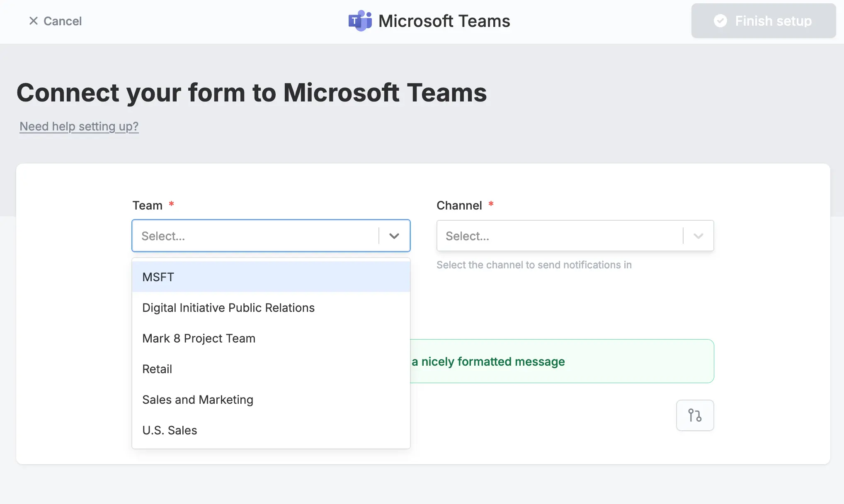
Task: Click the nicely formatted message preview
Action: click(490, 361)
